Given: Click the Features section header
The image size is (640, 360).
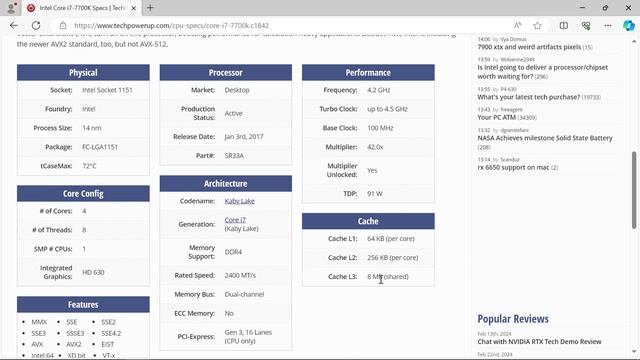Looking at the screenshot, I should [x=83, y=304].
